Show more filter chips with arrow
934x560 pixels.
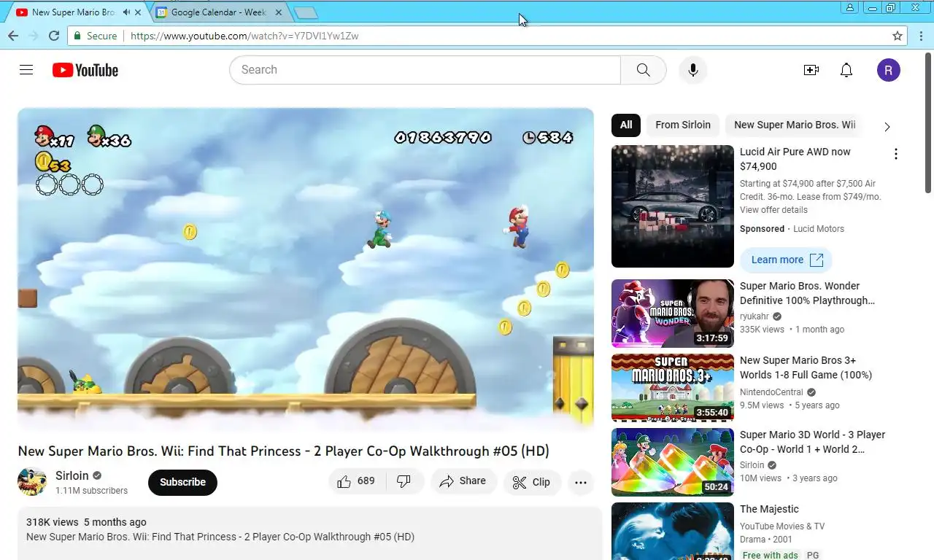[x=887, y=127]
